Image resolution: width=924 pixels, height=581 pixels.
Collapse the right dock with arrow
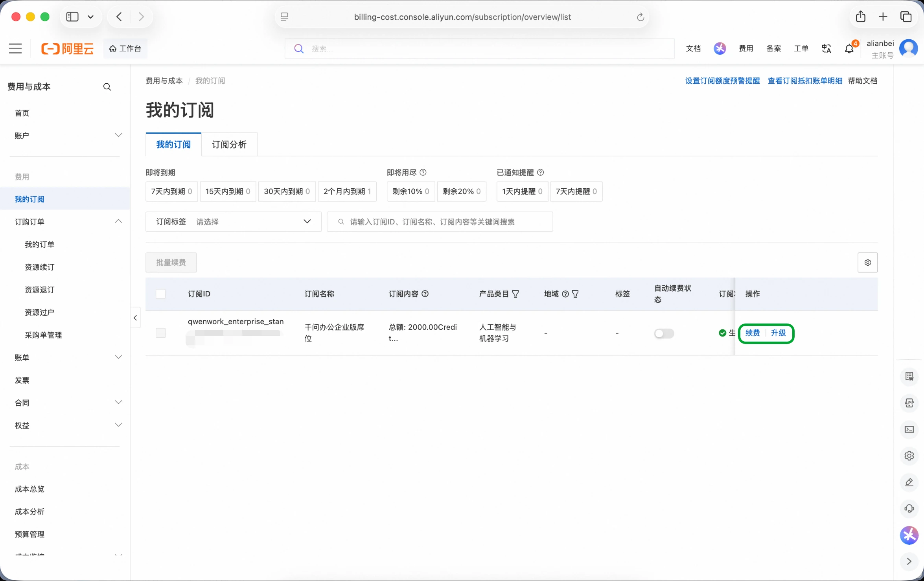(909, 561)
